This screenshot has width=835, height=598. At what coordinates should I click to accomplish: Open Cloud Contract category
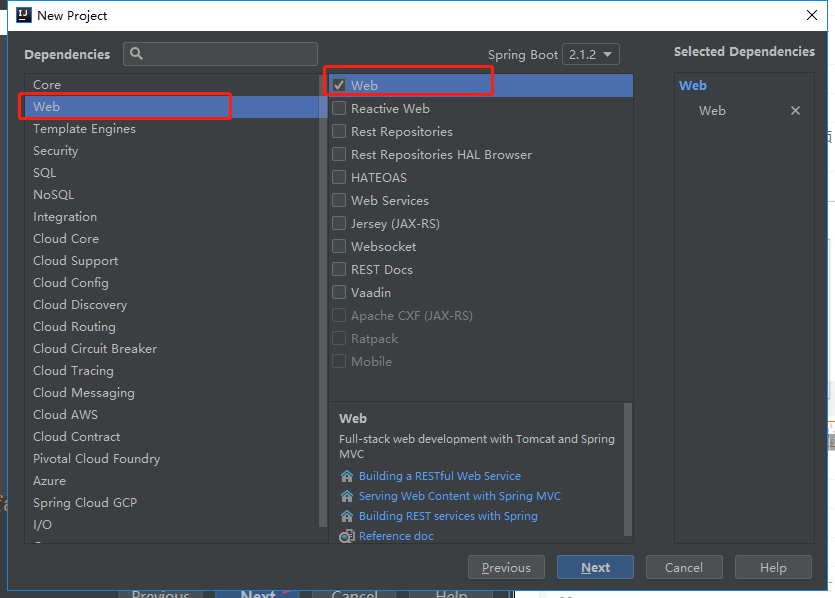pos(171,437)
